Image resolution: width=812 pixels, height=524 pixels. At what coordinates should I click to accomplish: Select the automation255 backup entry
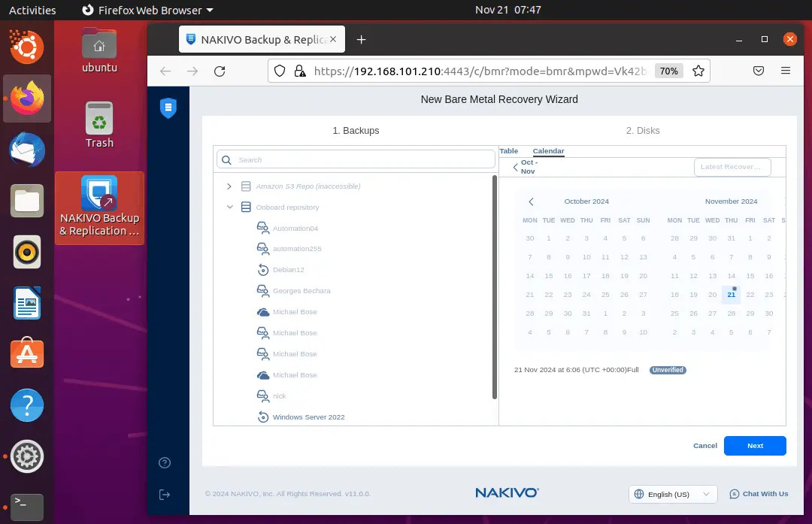pyautogui.click(x=297, y=249)
